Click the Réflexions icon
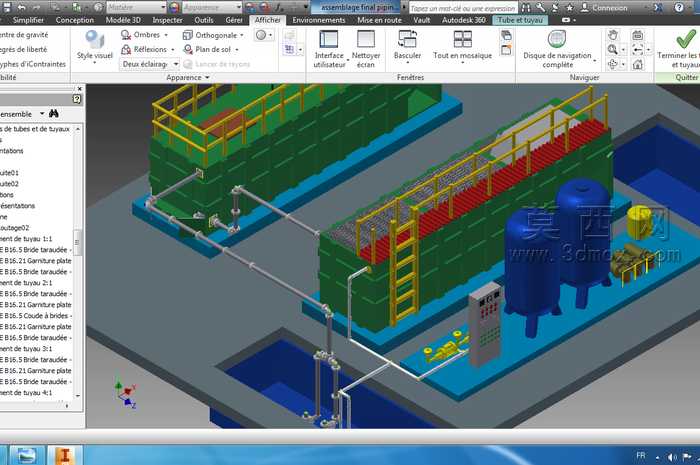The image size is (700, 465). (126, 50)
